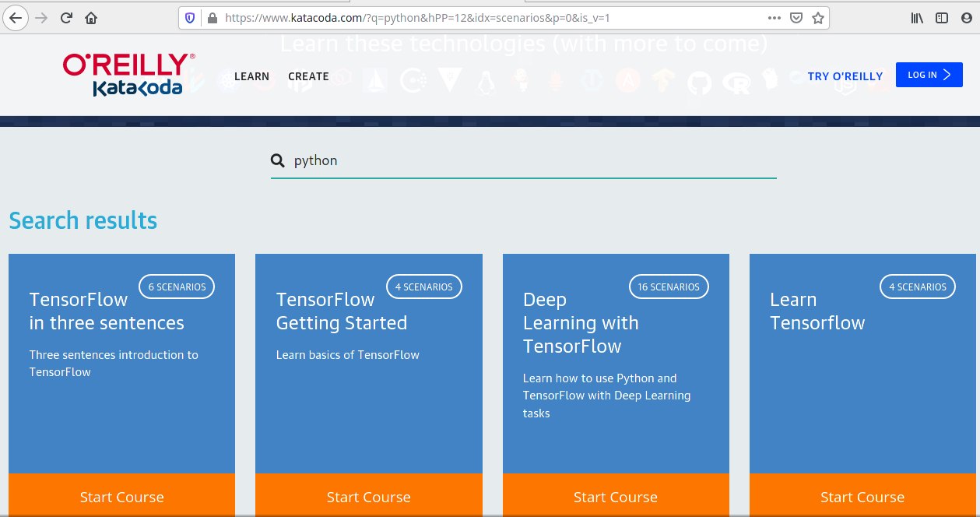Save page to Pocket icon
The height and width of the screenshot is (517, 980).
(x=796, y=17)
